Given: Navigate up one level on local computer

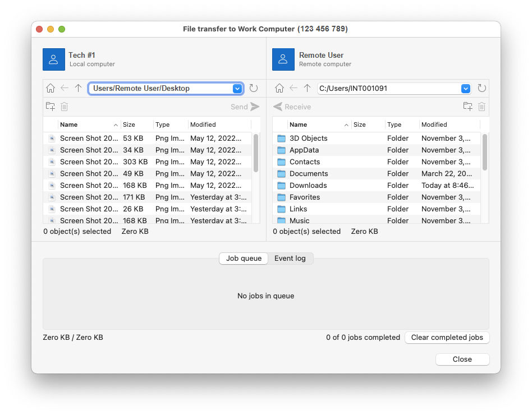Looking at the screenshot, I should click(x=79, y=88).
